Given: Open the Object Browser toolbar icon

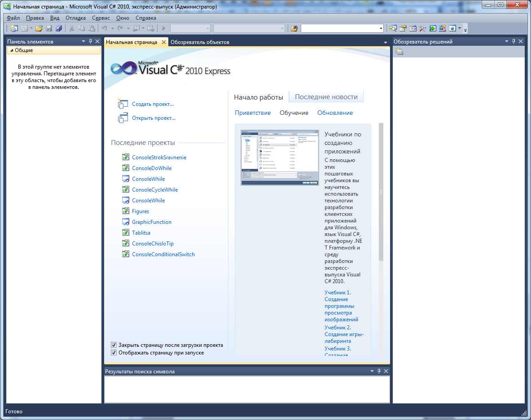Looking at the screenshot, I should (x=413, y=28).
